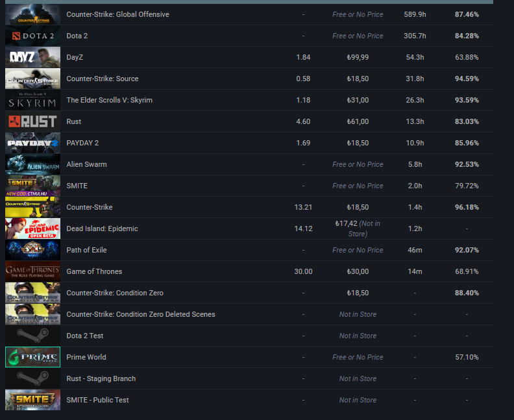Select Game of Thrones RPG thumbnail
The height and width of the screenshot is (420, 514).
pos(33,271)
